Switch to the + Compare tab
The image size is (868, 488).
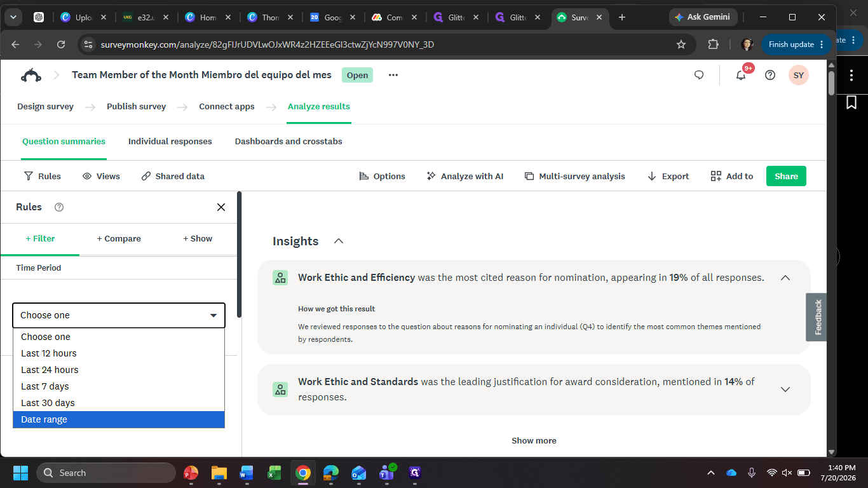pyautogui.click(x=119, y=239)
